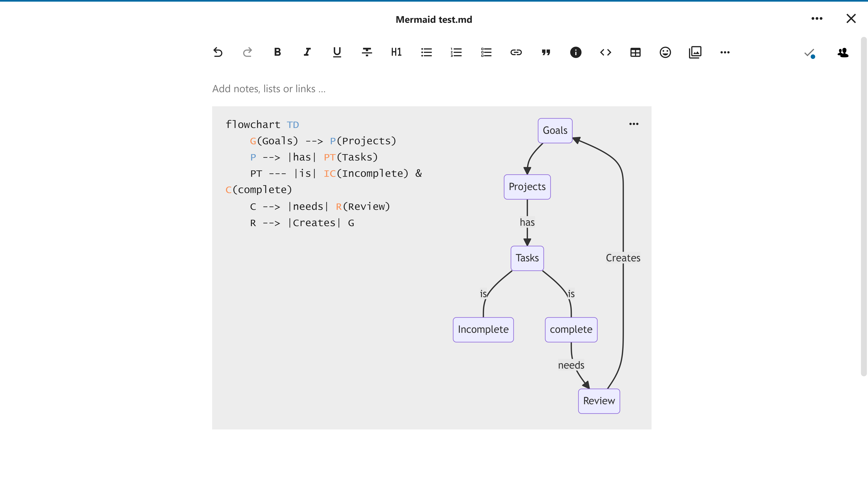Toggle underline formatting

point(337,52)
